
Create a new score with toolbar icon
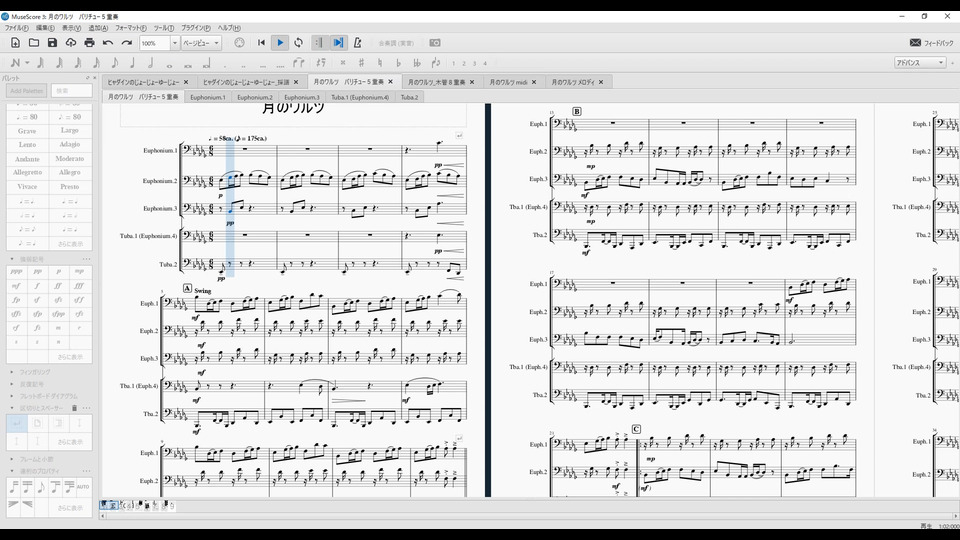15,43
